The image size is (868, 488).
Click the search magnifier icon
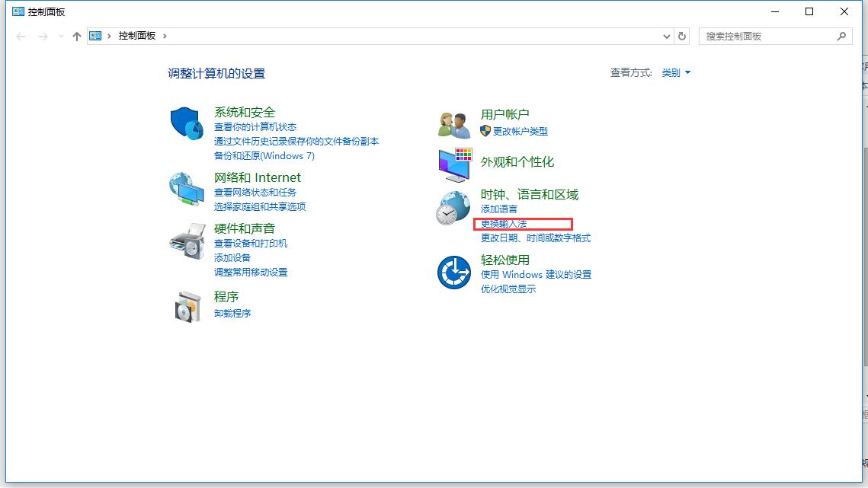point(841,36)
